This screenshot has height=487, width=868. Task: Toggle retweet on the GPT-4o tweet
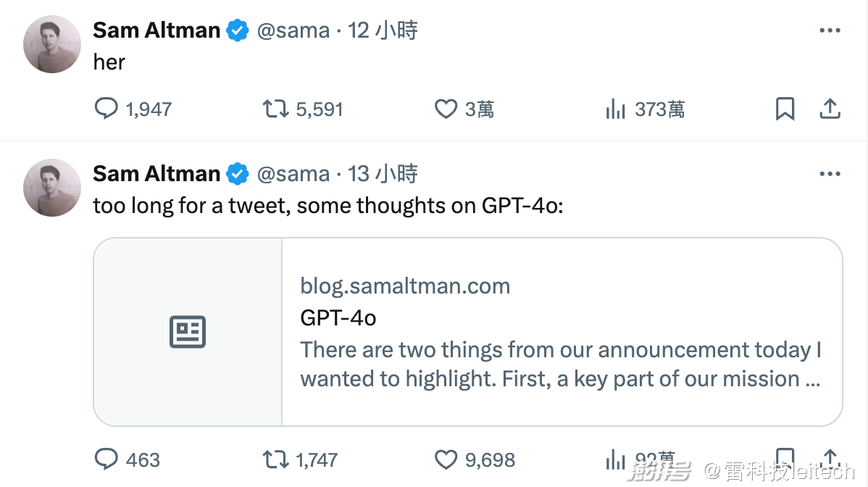[x=275, y=459]
